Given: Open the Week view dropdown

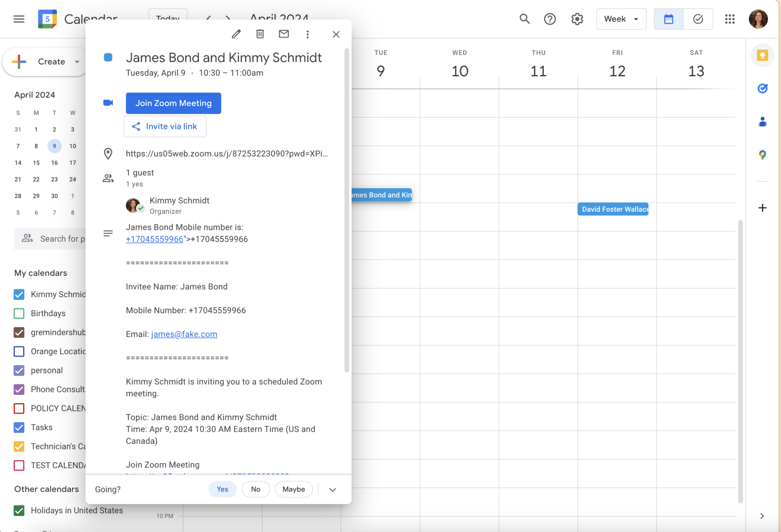Looking at the screenshot, I should tap(620, 19).
